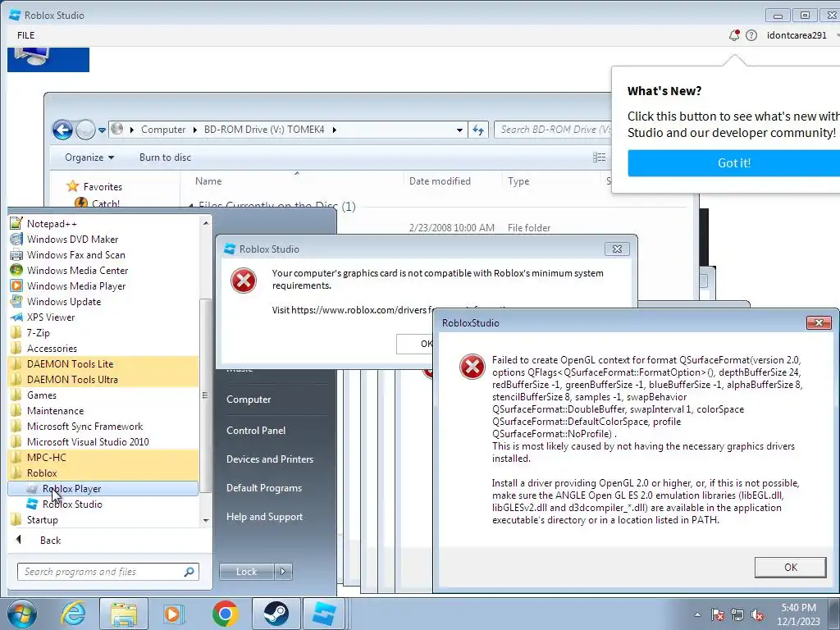840x630 pixels.
Task: Expand the DAEMON Tools Lite folder
Action: [x=104, y=363]
